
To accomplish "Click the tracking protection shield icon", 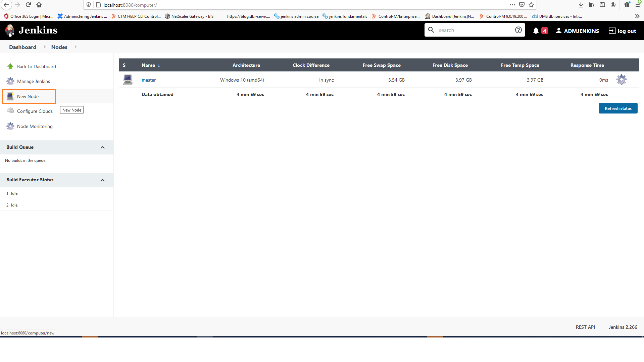I will click(x=89, y=5).
